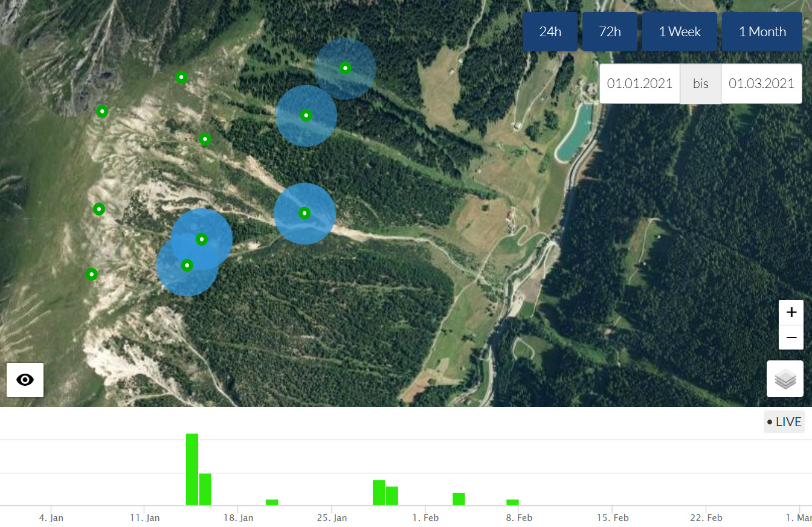Screen dimensions: 812x527
Task: Click the '15. Feb' axis label
Action: [x=613, y=518]
